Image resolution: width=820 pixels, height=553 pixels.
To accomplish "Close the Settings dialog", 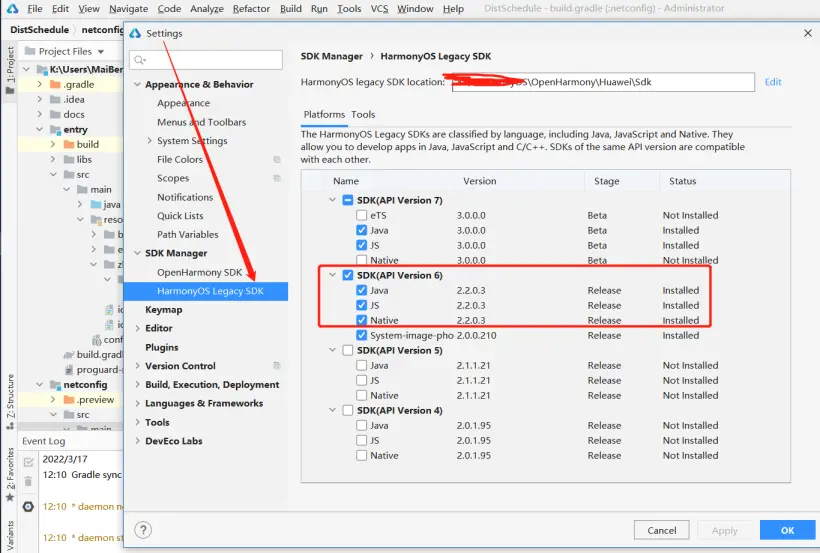I will tap(807, 33).
